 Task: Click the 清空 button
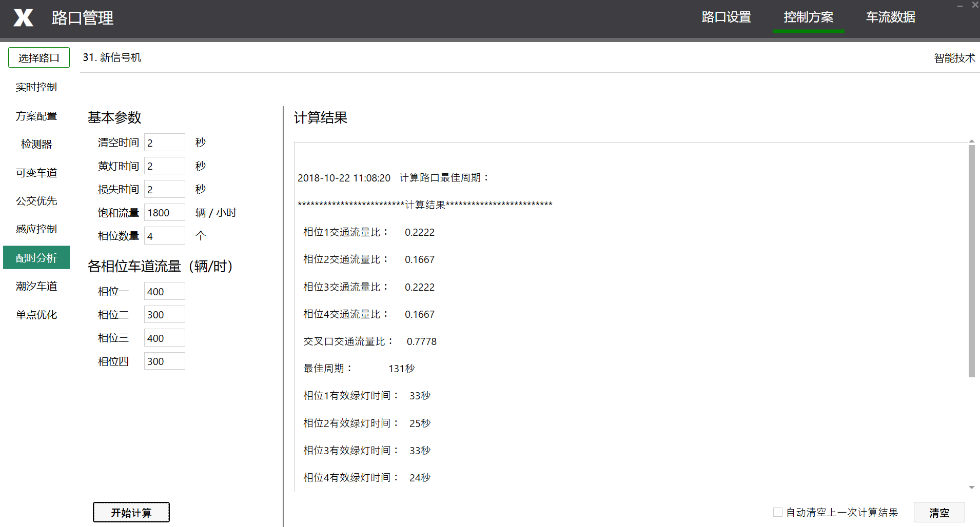[x=939, y=513]
